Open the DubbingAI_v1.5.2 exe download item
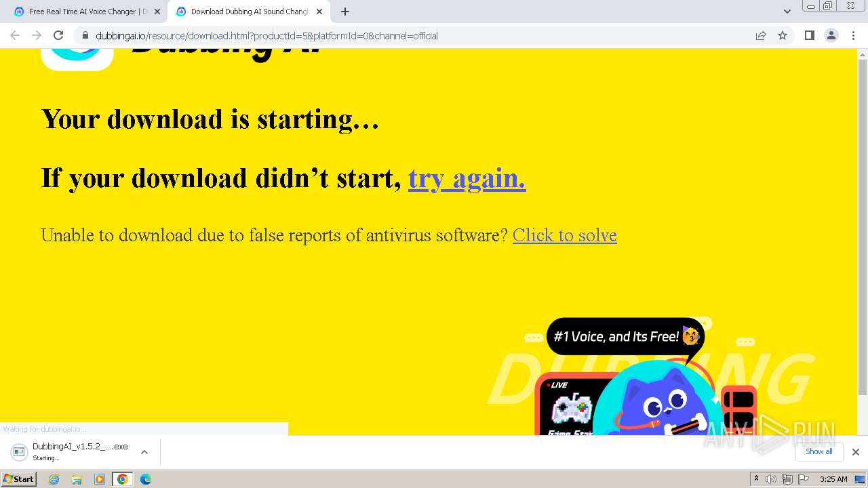 pos(71,452)
